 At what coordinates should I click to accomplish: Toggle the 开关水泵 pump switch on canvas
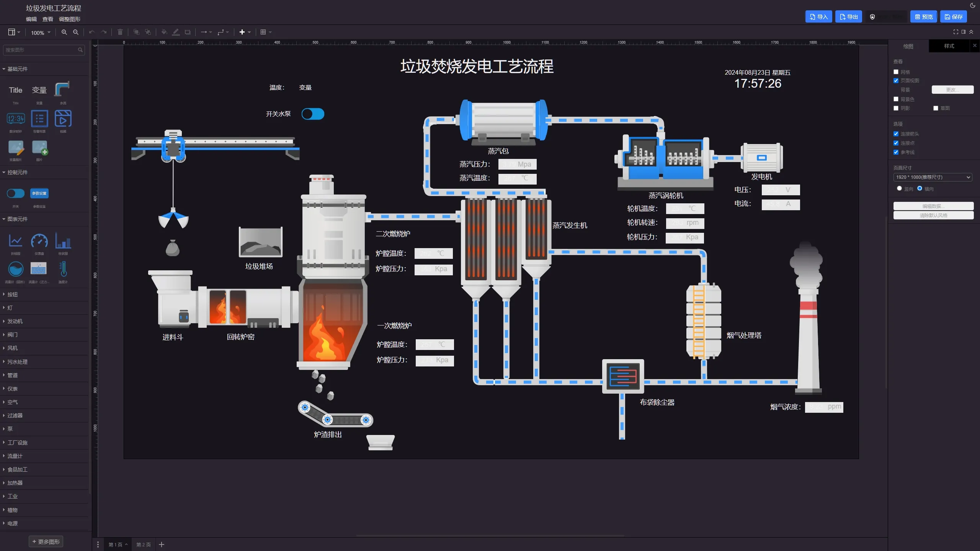(313, 114)
